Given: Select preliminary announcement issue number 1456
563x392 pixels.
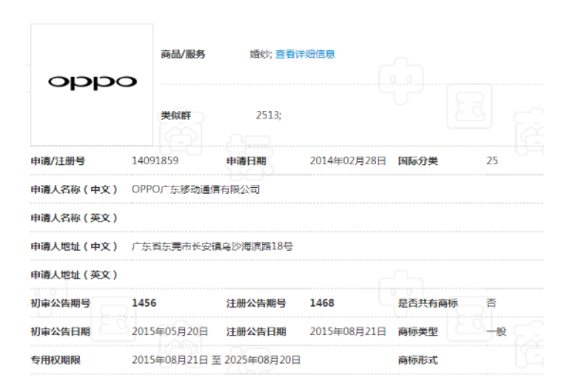Looking at the screenshot, I should coord(144,303).
